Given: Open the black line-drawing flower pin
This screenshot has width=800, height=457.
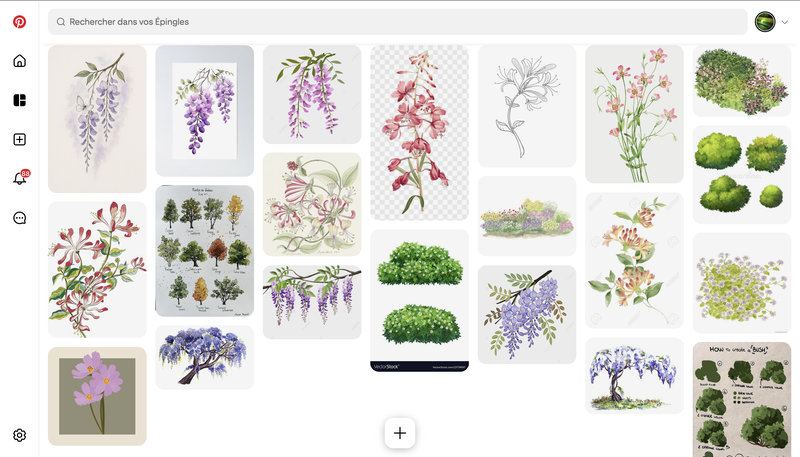Looking at the screenshot, I should point(526,105).
